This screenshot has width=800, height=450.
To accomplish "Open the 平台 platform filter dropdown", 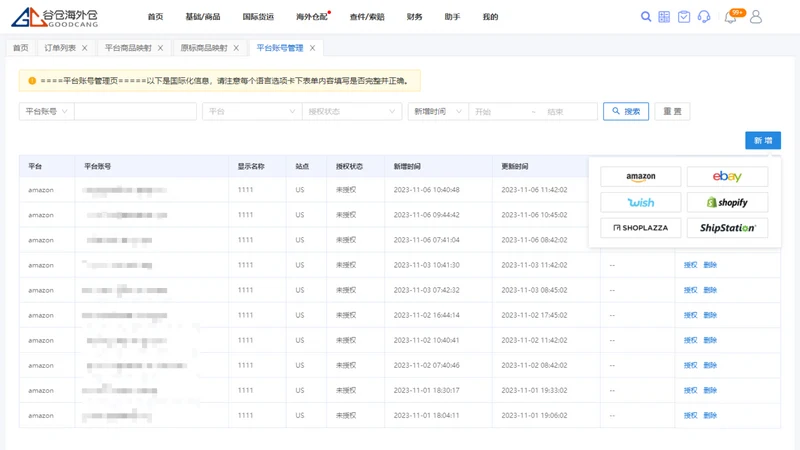I will [x=252, y=111].
